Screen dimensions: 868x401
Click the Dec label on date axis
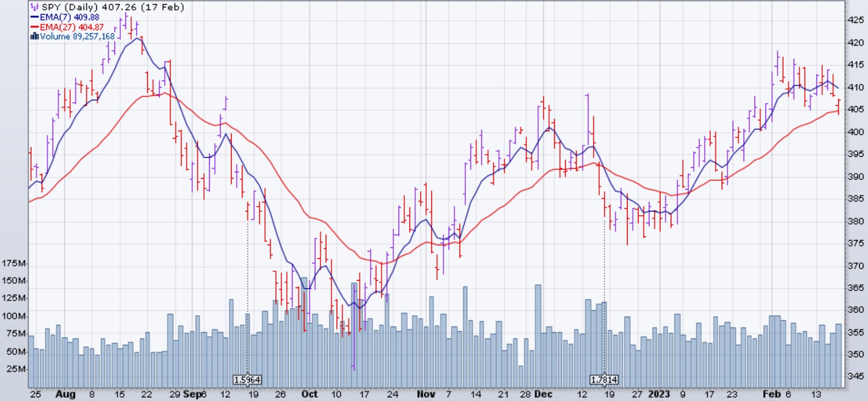(x=543, y=394)
